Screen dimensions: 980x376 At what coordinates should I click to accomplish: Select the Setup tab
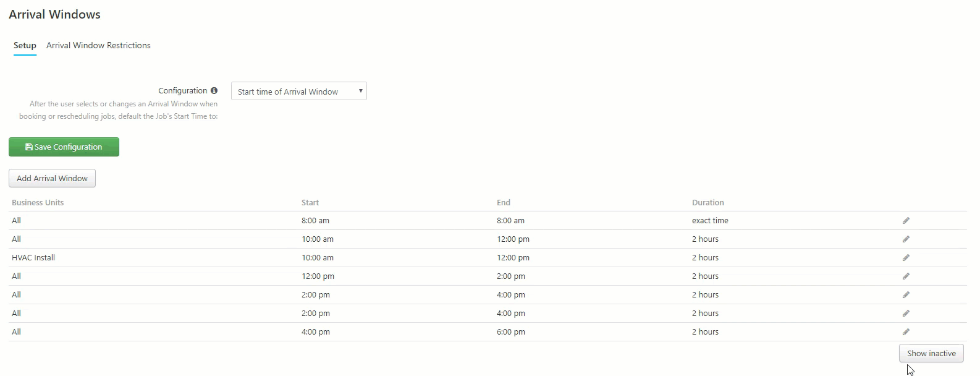point(25,45)
